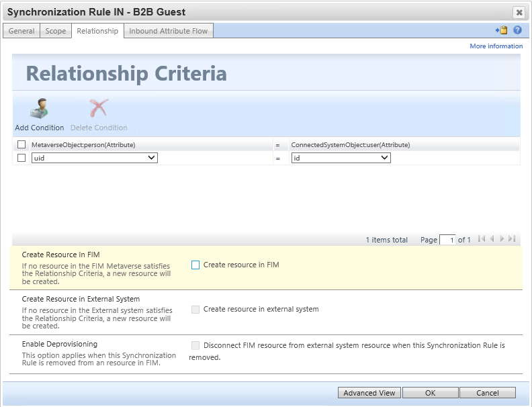Click the Create Resource In FIM heading

coord(60,255)
